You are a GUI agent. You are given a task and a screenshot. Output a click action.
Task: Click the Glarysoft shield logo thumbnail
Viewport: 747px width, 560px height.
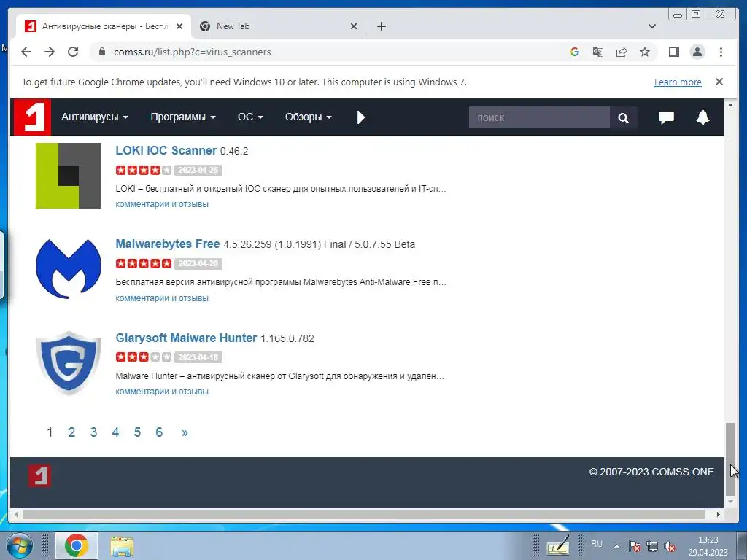(69, 363)
